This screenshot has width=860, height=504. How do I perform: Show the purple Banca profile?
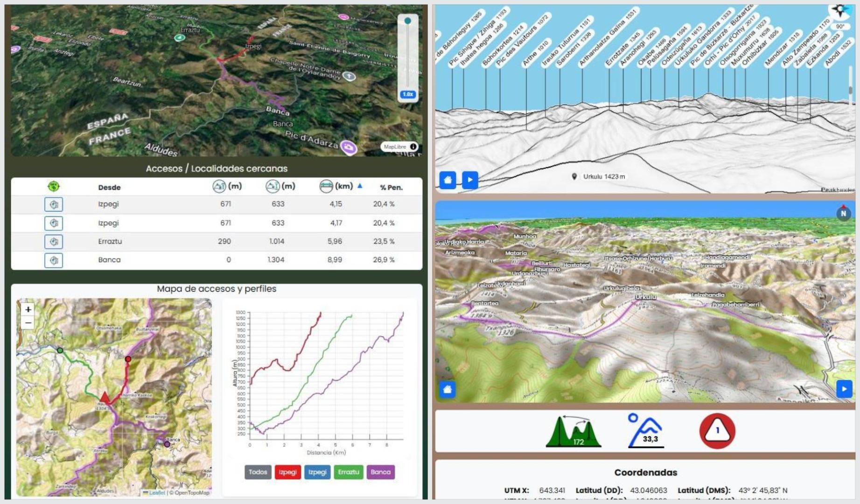click(x=381, y=472)
